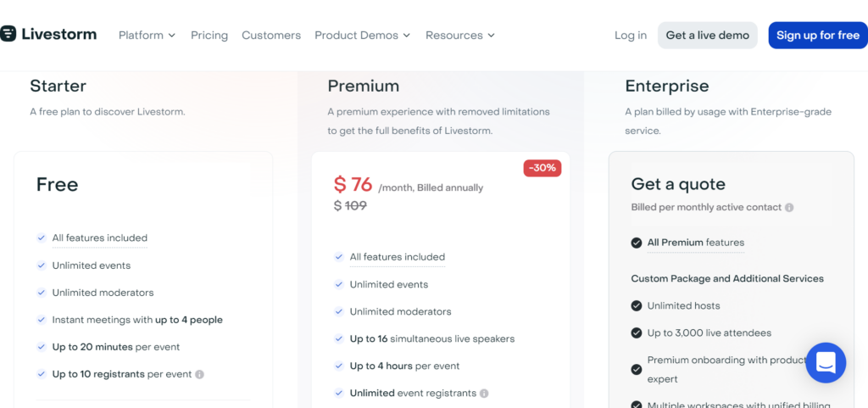Click Premium's Unlimited moderators text

(x=401, y=311)
